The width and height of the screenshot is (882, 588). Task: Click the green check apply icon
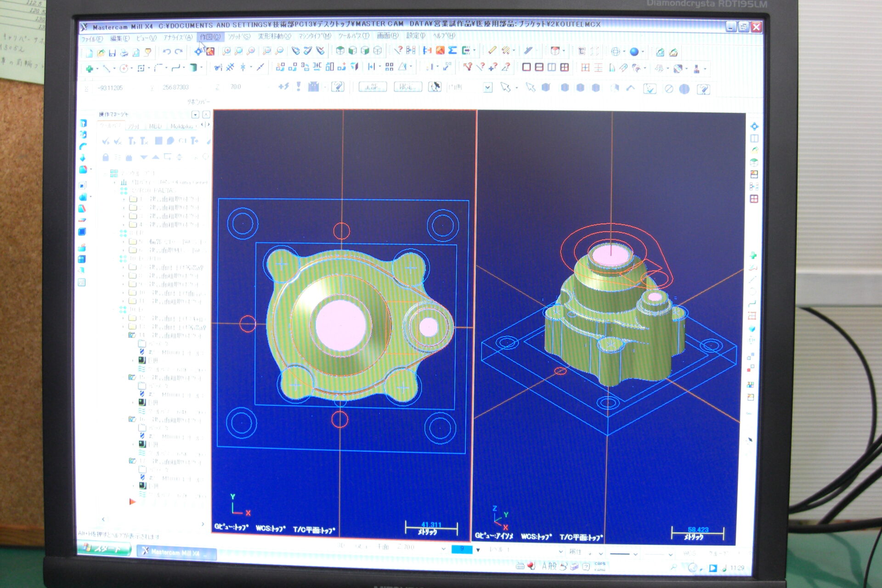[x=650, y=89]
